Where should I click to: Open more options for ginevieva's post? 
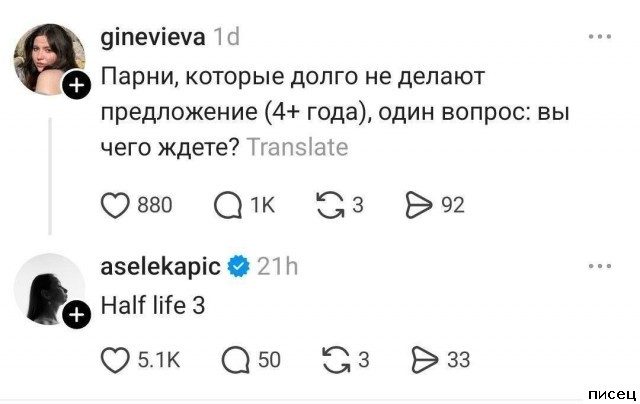click(x=600, y=38)
